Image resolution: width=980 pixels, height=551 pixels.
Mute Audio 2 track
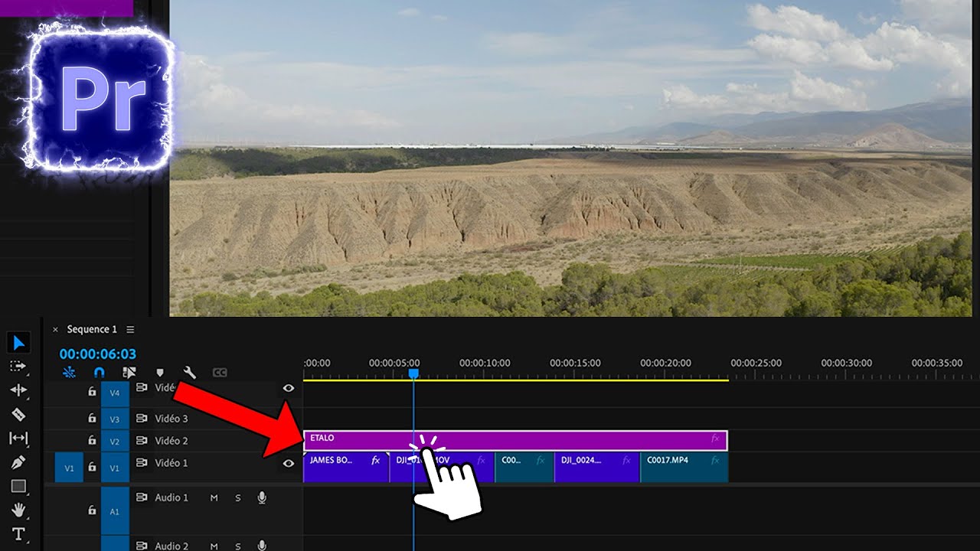214,546
